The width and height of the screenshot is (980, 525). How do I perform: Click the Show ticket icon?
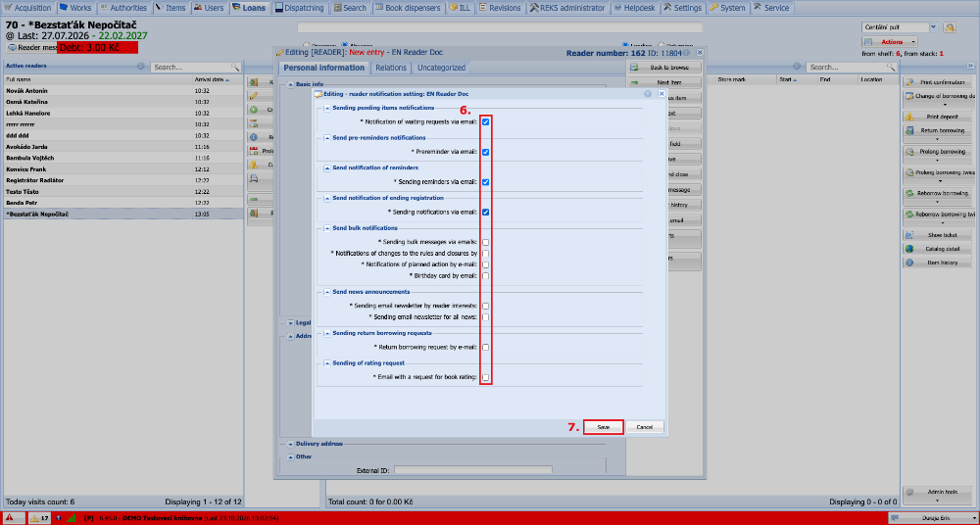910,235
